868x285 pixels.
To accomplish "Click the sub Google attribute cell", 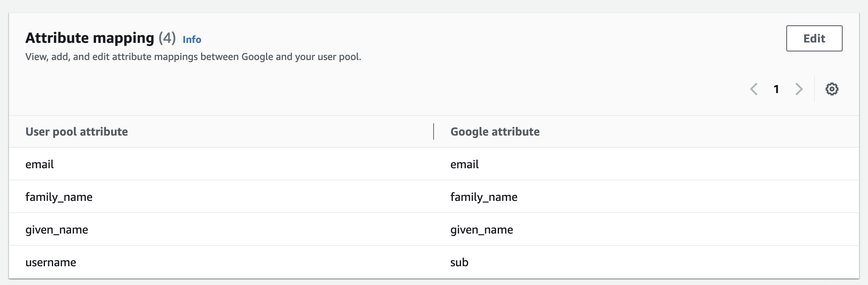I will 459,262.
